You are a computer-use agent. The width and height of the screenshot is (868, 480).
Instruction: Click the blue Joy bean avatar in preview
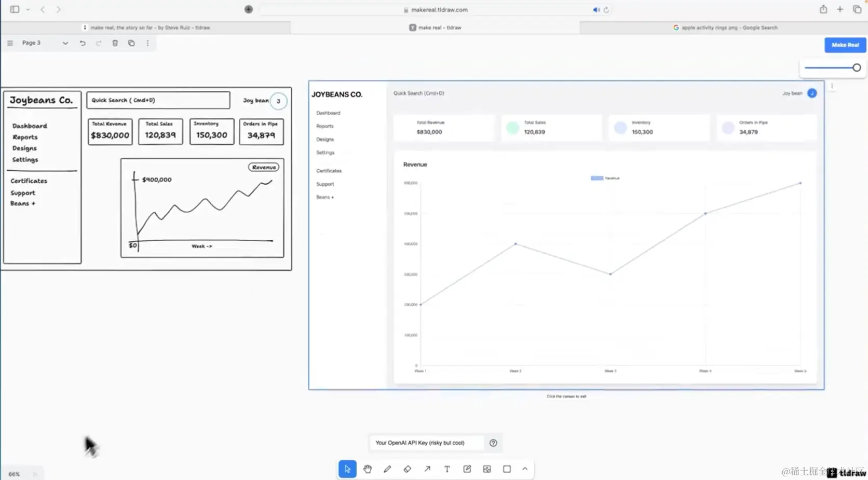(812, 93)
